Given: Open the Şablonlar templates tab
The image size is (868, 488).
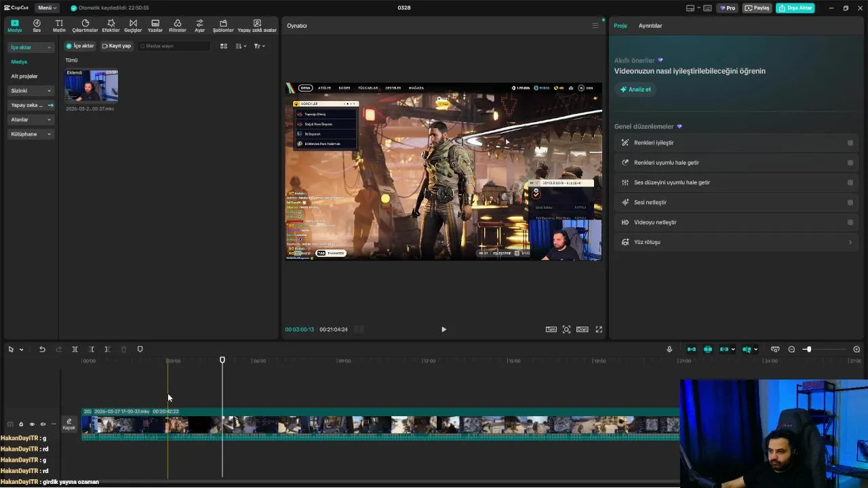Looking at the screenshot, I should coord(223,26).
